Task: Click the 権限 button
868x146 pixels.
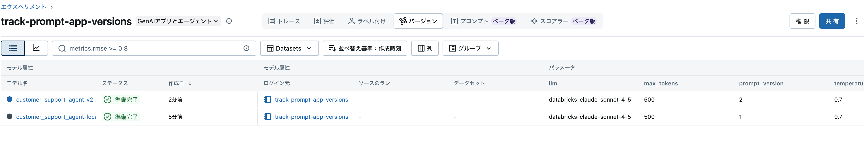Action: pyautogui.click(x=802, y=21)
